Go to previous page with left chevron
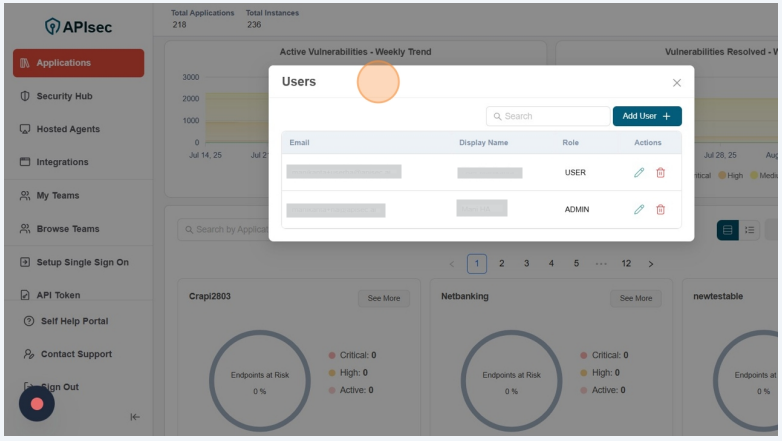The height and width of the screenshot is (441, 782). (452, 264)
